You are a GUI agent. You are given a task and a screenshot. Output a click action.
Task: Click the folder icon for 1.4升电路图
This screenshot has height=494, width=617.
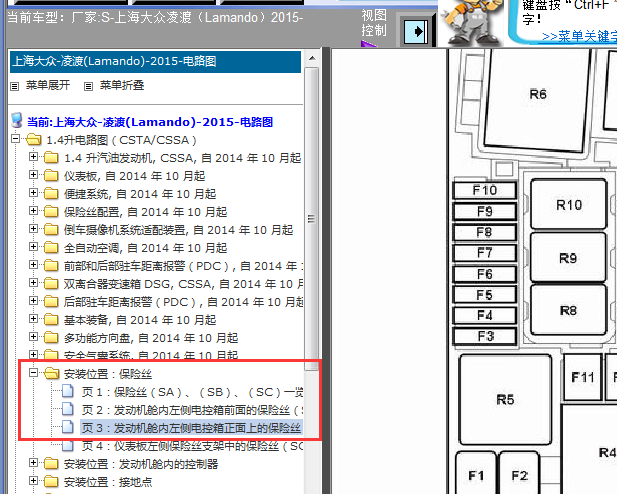(34, 140)
